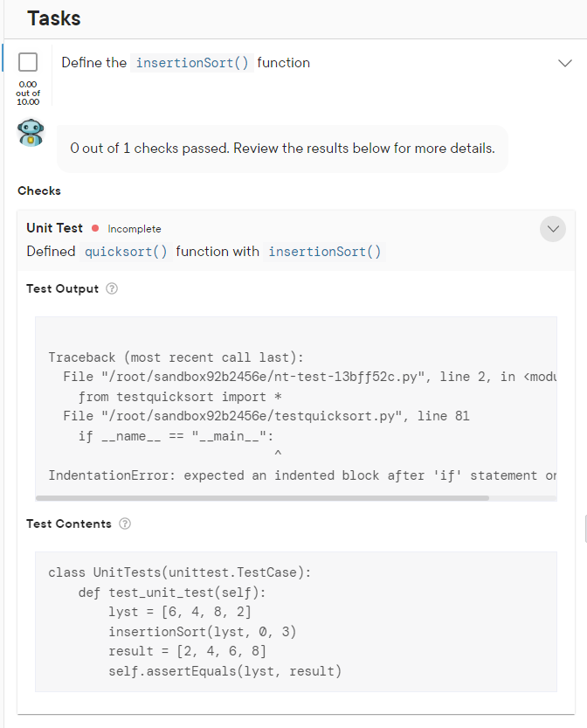Collapse the Unit Test details circle chevron
The image size is (587, 728).
[x=553, y=229]
